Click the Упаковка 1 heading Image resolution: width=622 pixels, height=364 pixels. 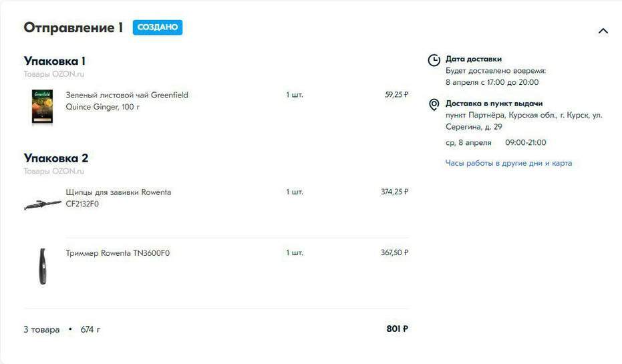pyautogui.click(x=54, y=61)
